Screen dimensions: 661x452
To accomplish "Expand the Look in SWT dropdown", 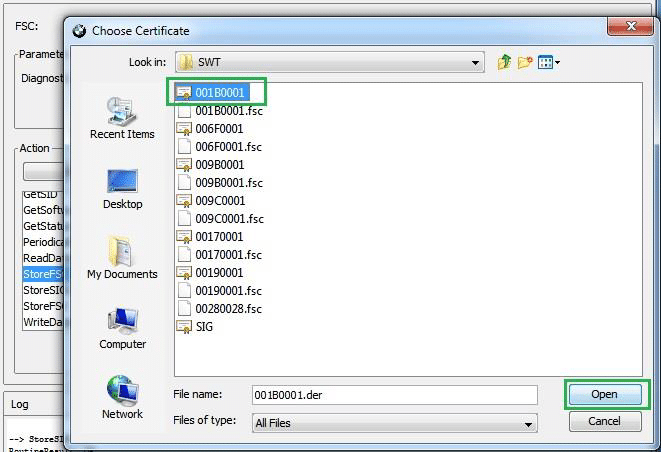I will pyautogui.click(x=476, y=62).
